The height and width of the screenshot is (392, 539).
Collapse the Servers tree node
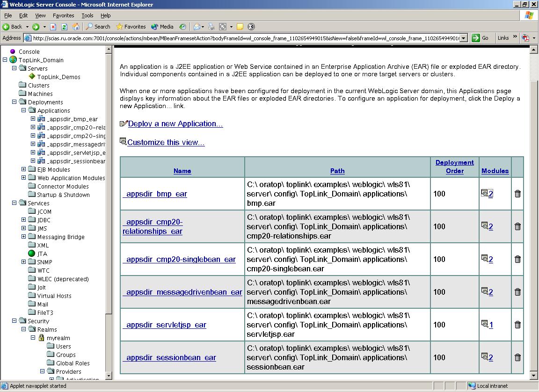click(14, 68)
